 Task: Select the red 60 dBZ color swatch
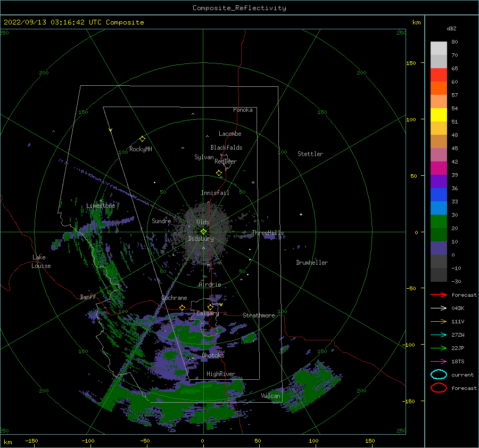(x=439, y=75)
